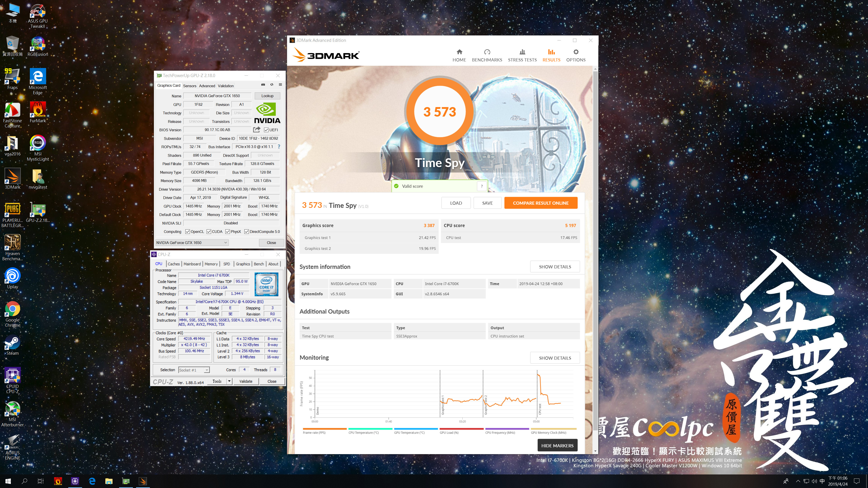Open taskbar search magnifier

click(24, 481)
